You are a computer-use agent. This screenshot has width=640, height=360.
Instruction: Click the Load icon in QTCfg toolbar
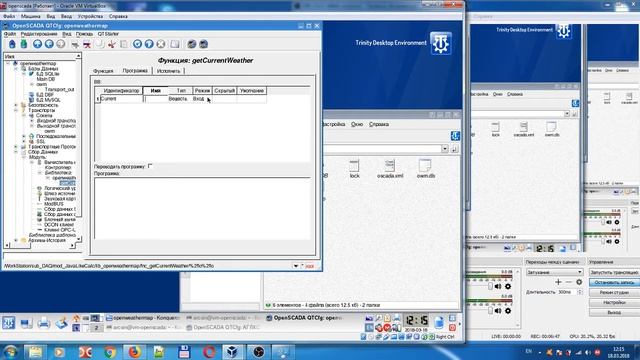point(12,44)
